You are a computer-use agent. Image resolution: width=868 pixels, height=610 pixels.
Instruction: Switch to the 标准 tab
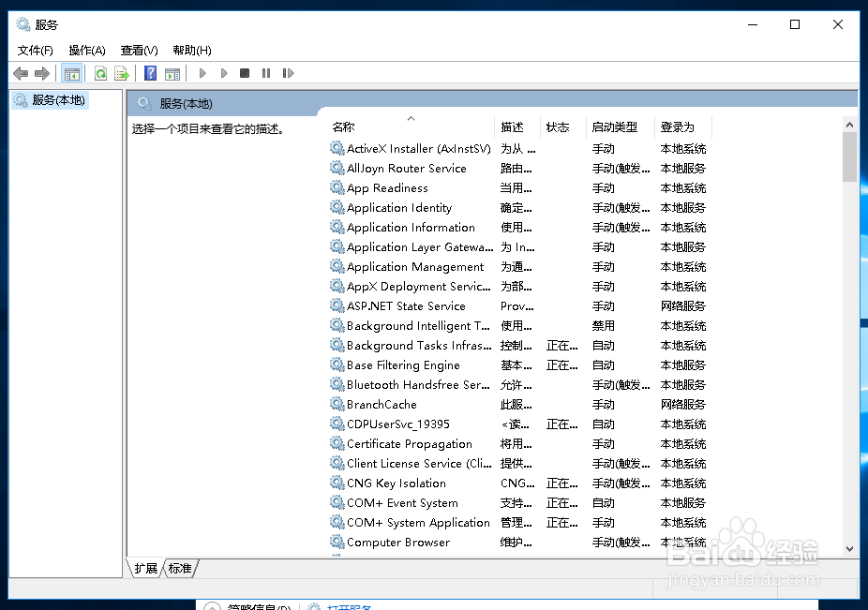[x=181, y=569]
